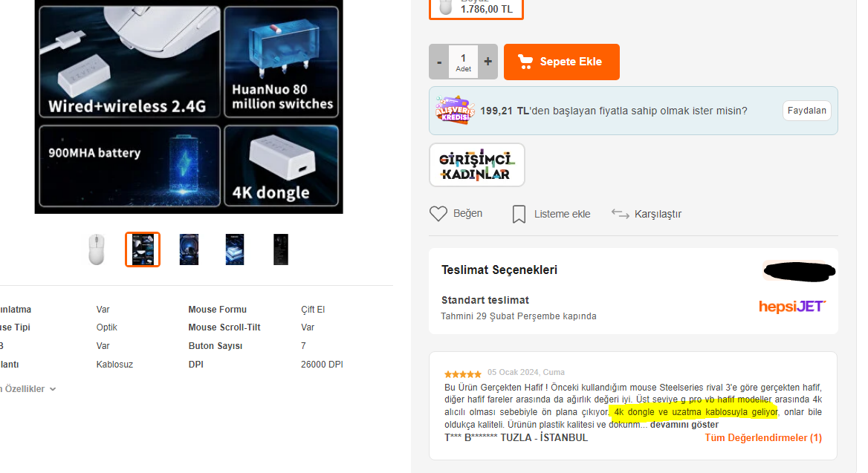
Task: Click the bookmark Listeme ekle icon
Action: point(519,214)
